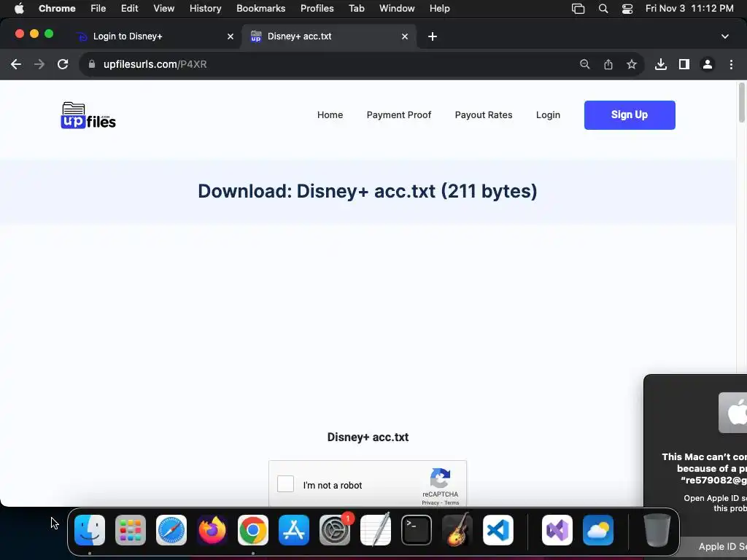The width and height of the screenshot is (747, 560).
Task: Click the reCAPTCHA logo
Action: pos(440,478)
